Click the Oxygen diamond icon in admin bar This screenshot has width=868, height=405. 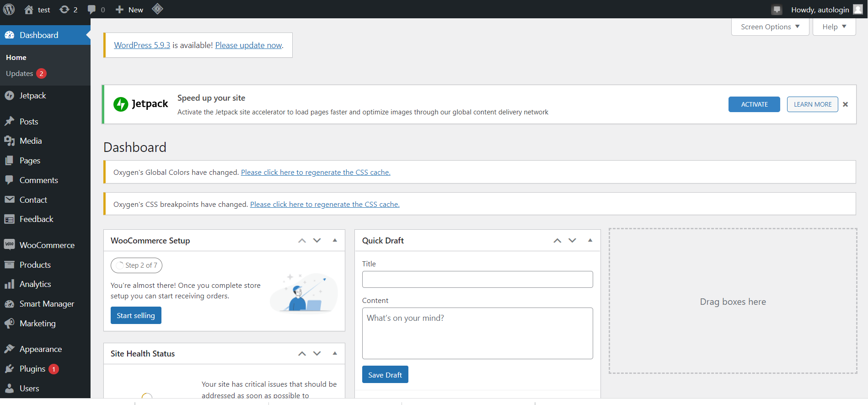pyautogui.click(x=157, y=9)
